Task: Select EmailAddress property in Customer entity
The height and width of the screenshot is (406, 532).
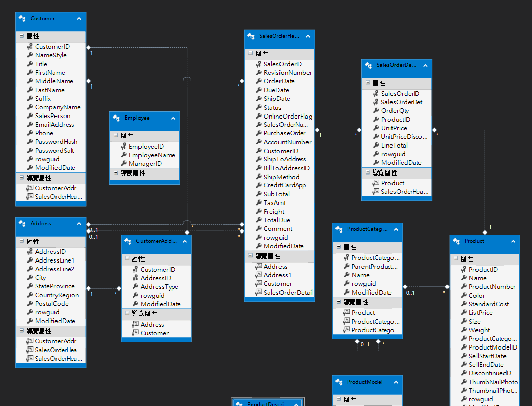Action: coord(54,125)
